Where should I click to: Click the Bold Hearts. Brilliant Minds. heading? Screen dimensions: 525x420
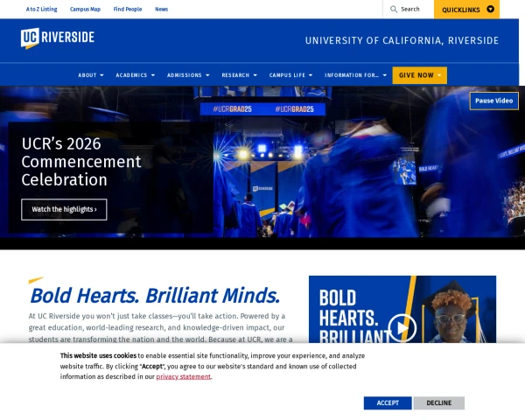click(155, 296)
